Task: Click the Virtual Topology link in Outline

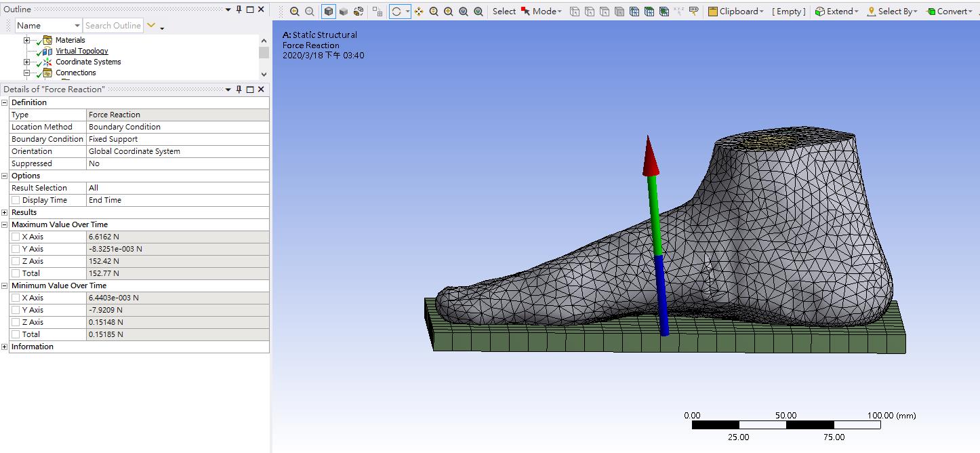Action: [x=81, y=51]
